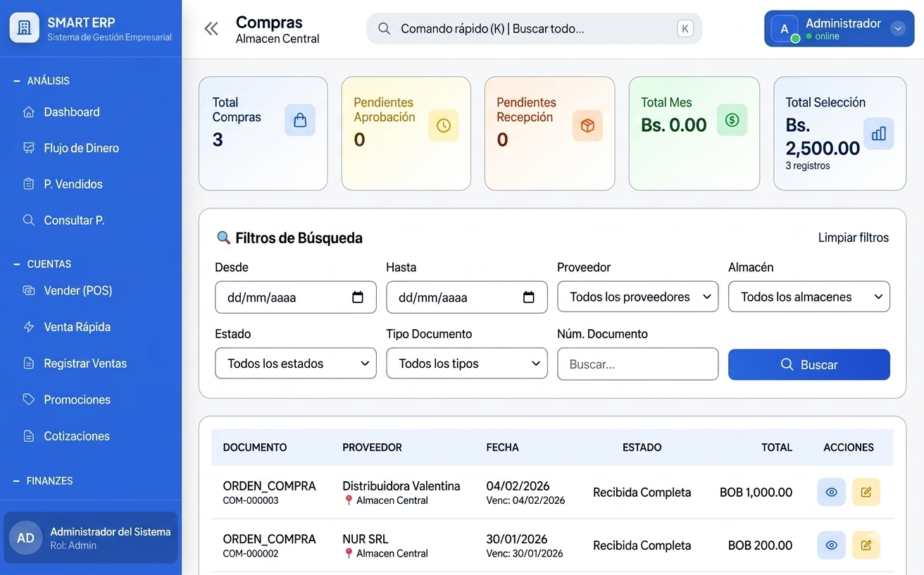
Task: Click the Pendientes Recepción box icon
Action: tap(587, 125)
